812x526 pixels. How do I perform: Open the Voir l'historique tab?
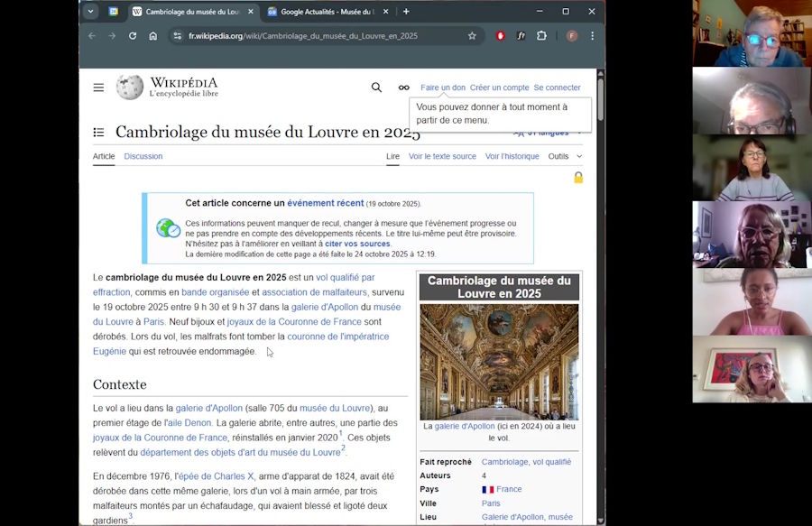[x=512, y=156]
